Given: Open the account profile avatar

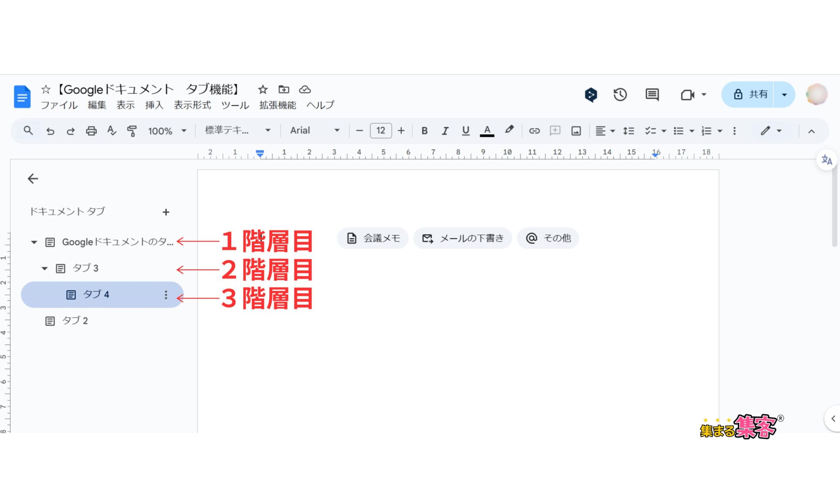Looking at the screenshot, I should [816, 94].
